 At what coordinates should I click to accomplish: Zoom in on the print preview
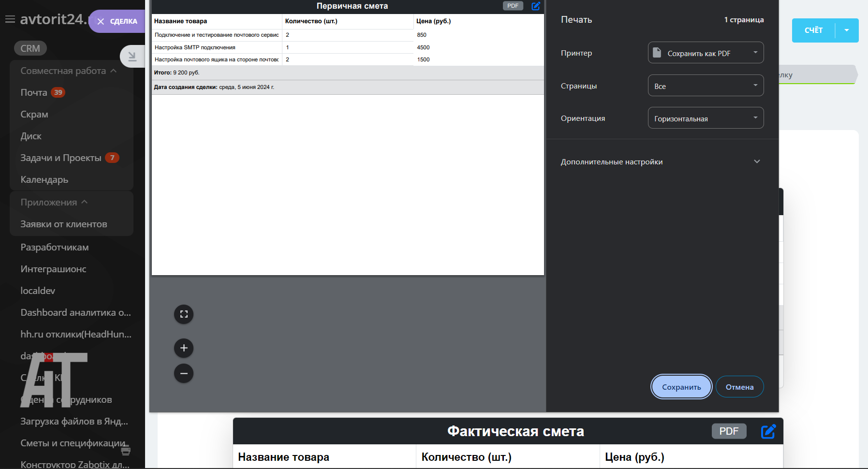pyautogui.click(x=184, y=348)
